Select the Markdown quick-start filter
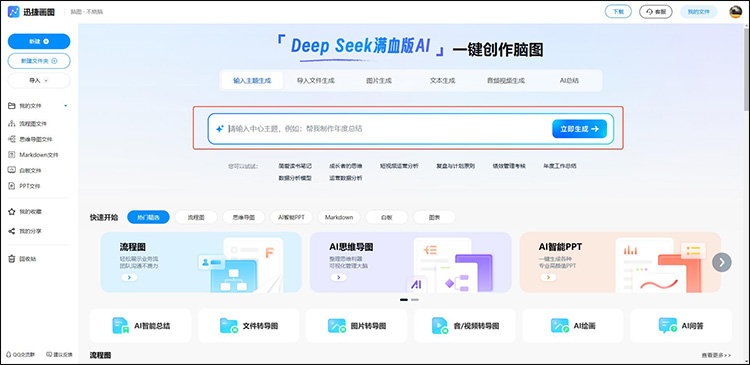This screenshot has width=750, height=365. click(x=339, y=217)
